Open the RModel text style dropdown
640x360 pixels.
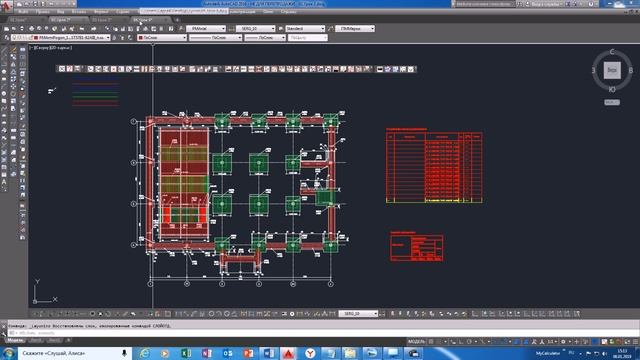coord(206,29)
